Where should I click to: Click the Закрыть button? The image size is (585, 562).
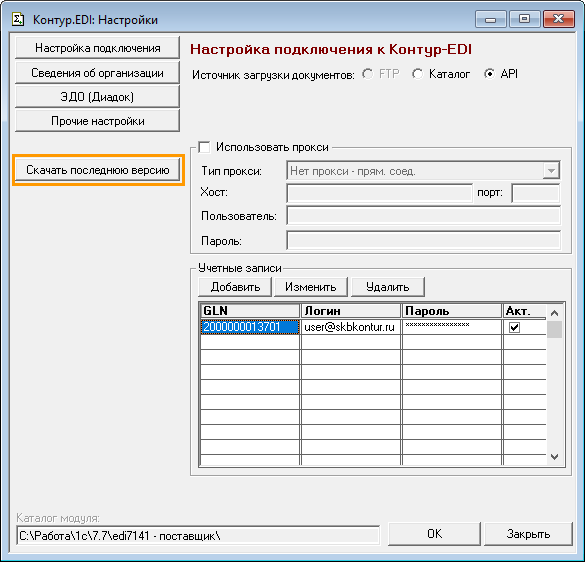(x=528, y=534)
